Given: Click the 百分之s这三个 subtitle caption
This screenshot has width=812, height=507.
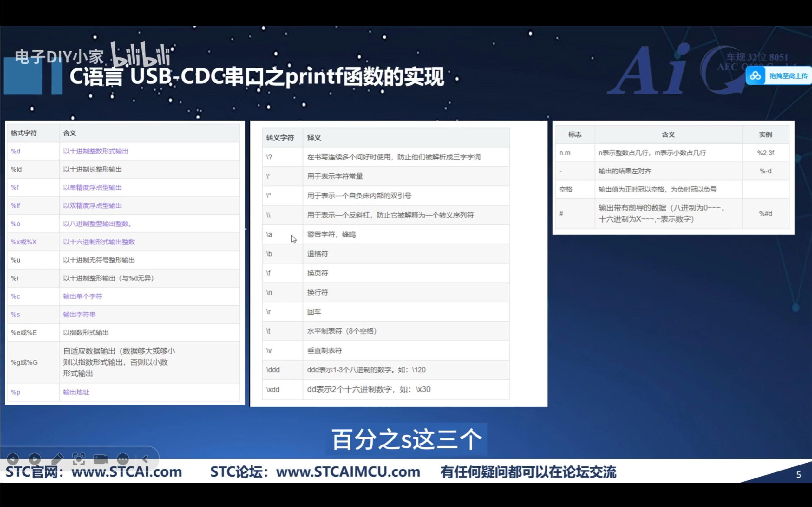Looking at the screenshot, I should point(407,439).
